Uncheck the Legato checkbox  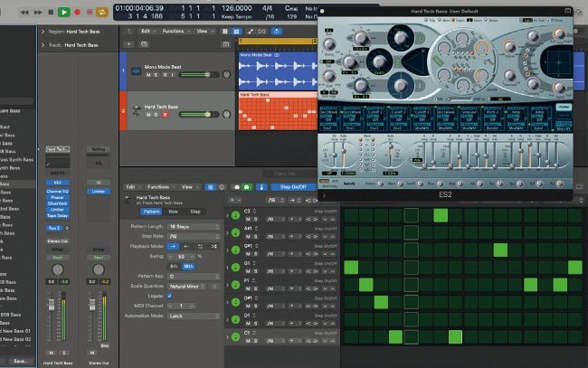[x=169, y=296]
